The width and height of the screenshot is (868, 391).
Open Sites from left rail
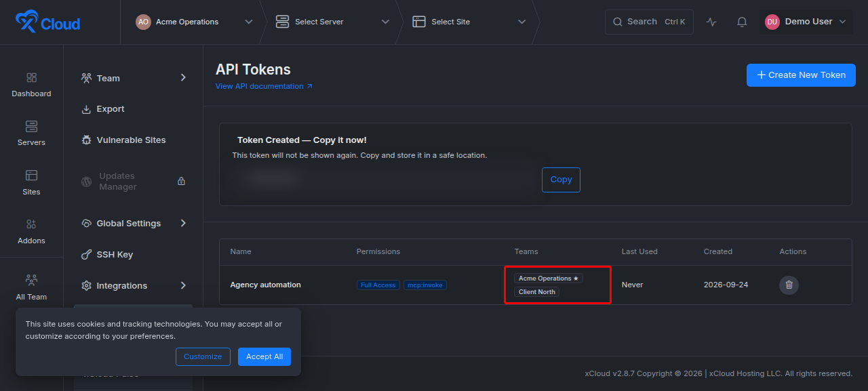point(31,183)
